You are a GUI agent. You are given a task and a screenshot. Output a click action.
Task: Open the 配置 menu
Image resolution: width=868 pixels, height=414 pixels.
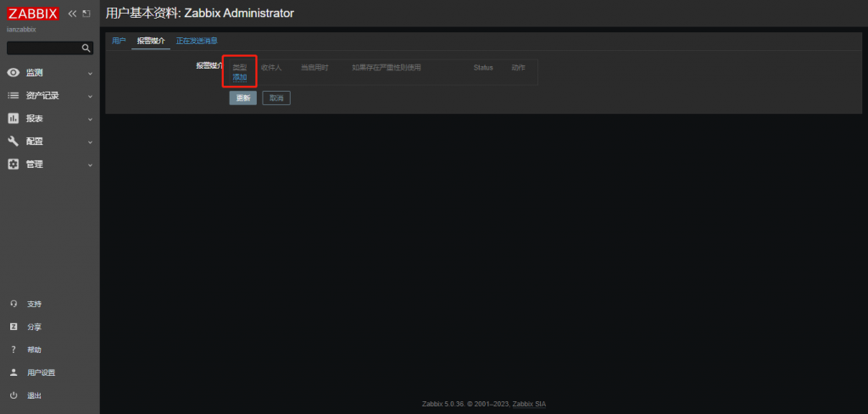(x=34, y=142)
